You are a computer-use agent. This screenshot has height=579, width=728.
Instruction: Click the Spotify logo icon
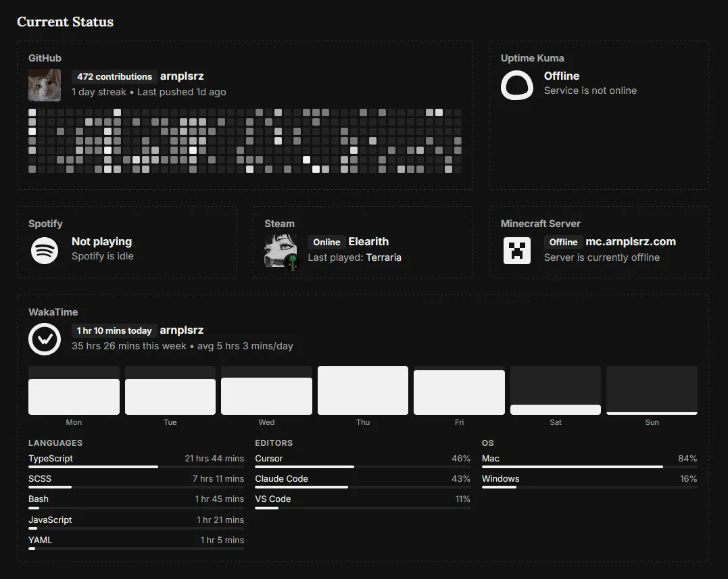45,251
